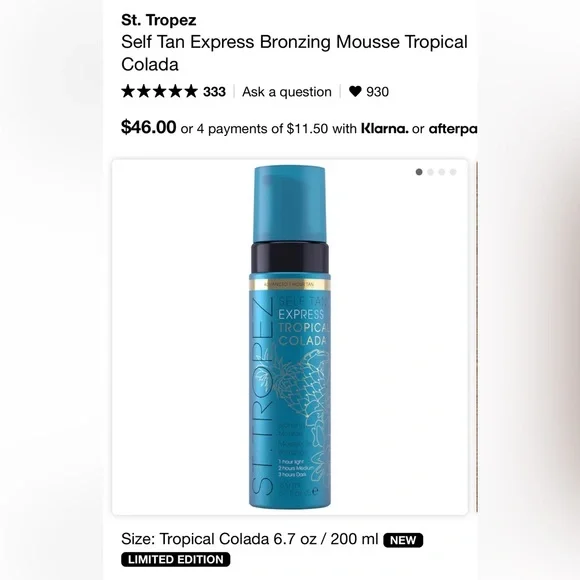
Task: Open the Self Tan Express Bronzing Mousse title
Action: click(294, 53)
